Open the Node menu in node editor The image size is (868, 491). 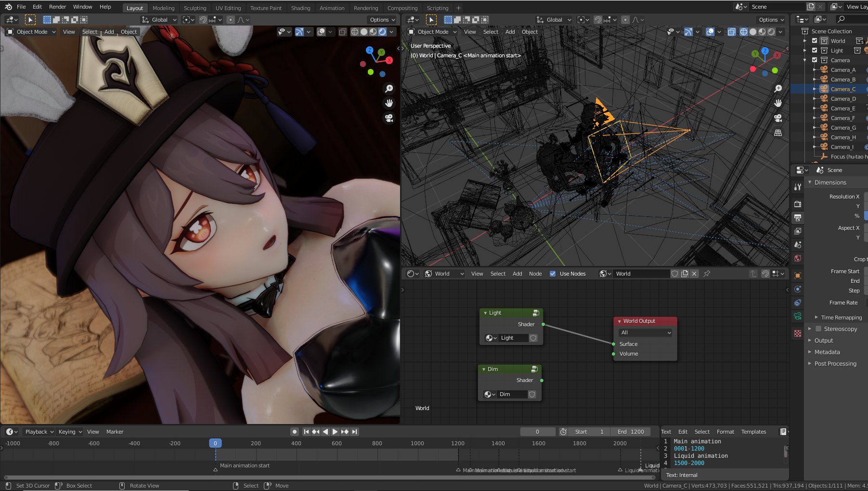535,274
